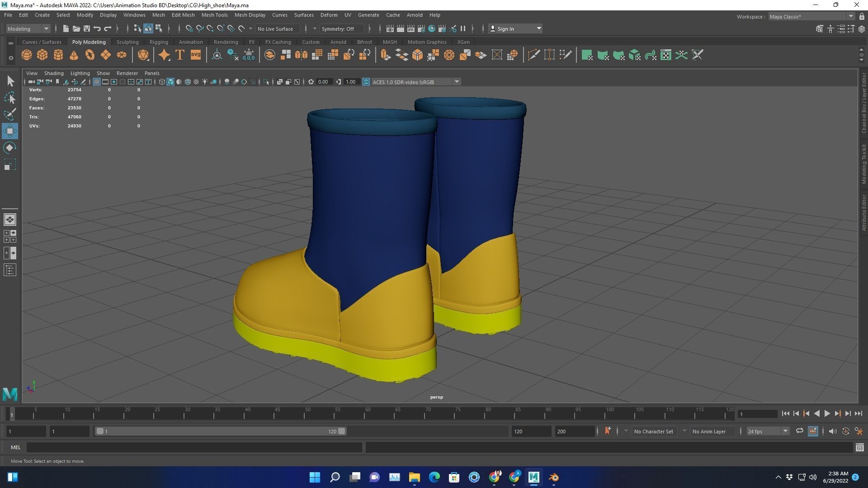Viewport: 868px width, 488px height.
Task: Select the Lasso tool in toolbox
Action: point(10,98)
